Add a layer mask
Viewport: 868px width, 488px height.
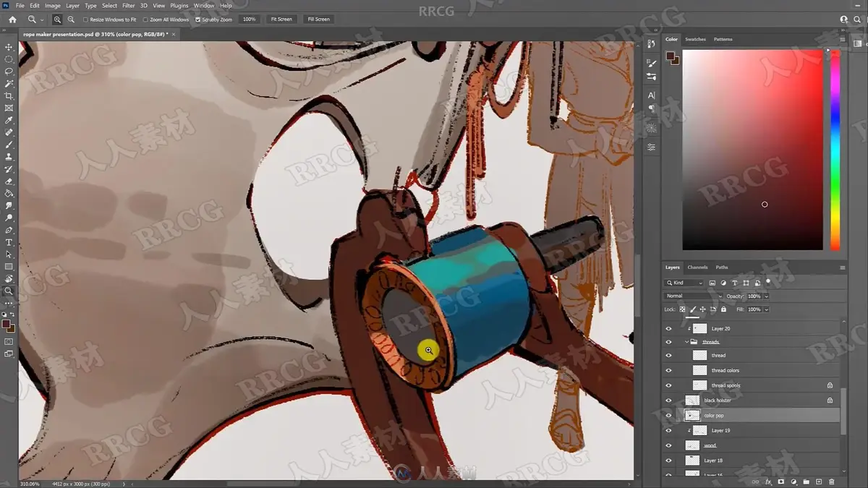pyautogui.click(x=781, y=481)
